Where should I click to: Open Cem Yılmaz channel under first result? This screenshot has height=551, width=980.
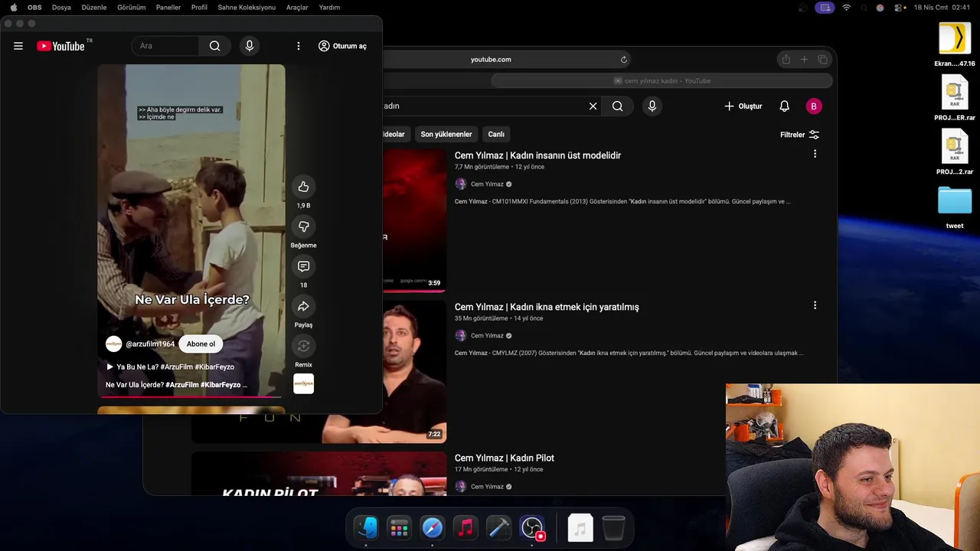pyautogui.click(x=487, y=184)
